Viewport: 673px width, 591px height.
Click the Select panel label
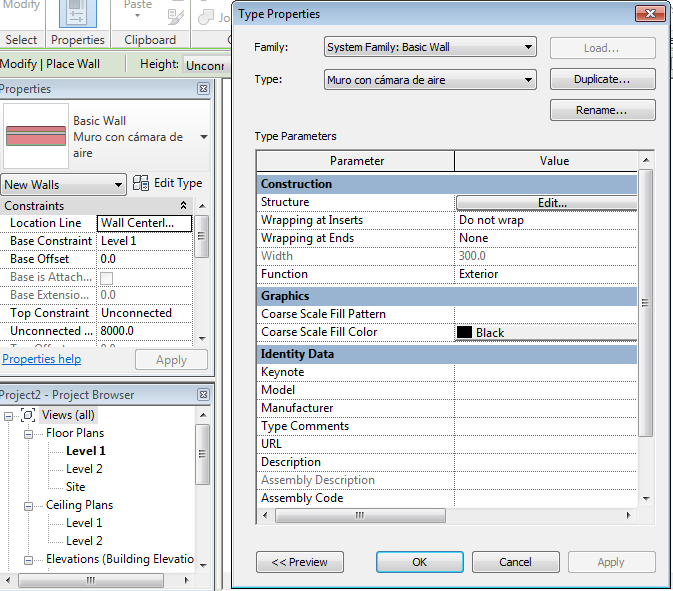(21, 40)
